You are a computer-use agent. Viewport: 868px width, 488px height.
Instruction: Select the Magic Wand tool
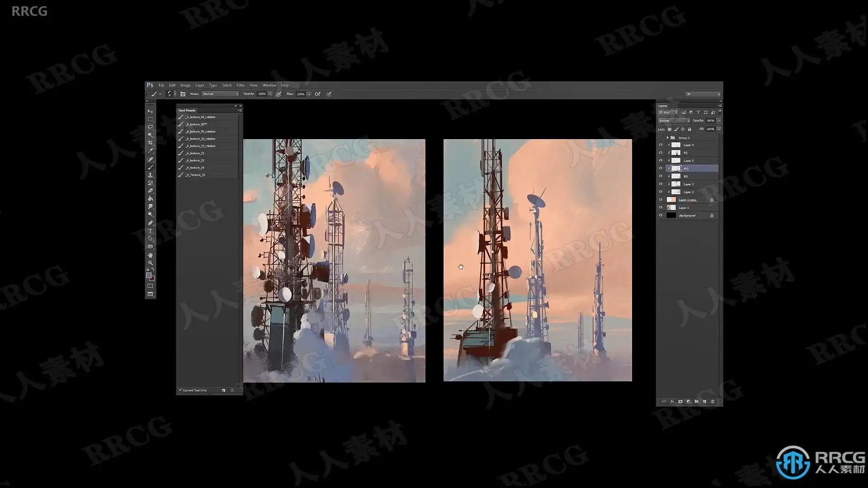[x=151, y=135]
